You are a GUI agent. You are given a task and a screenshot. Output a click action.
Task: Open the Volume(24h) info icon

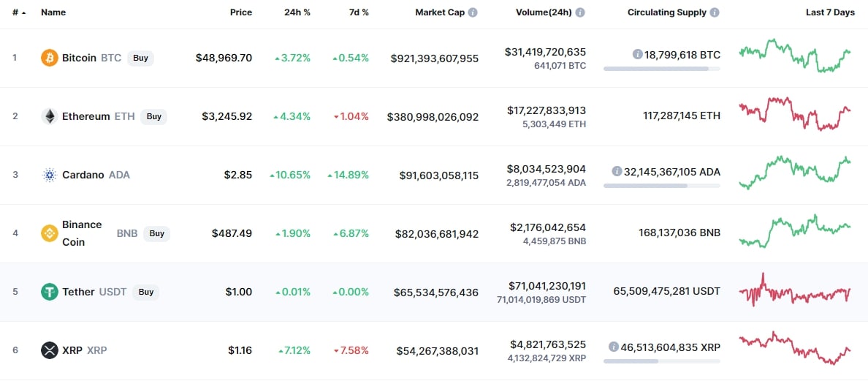[x=580, y=12]
